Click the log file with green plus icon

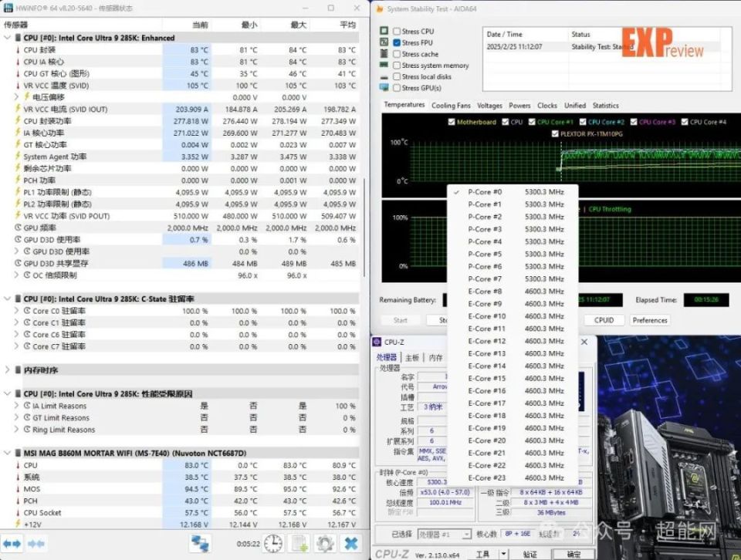(299, 544)
